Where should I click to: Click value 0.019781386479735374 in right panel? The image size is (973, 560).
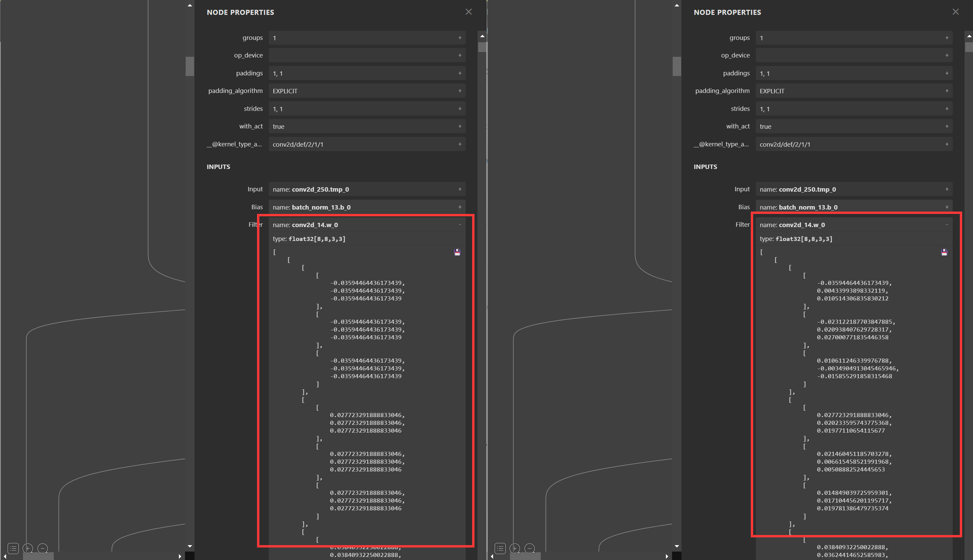[x=853, y=509]
